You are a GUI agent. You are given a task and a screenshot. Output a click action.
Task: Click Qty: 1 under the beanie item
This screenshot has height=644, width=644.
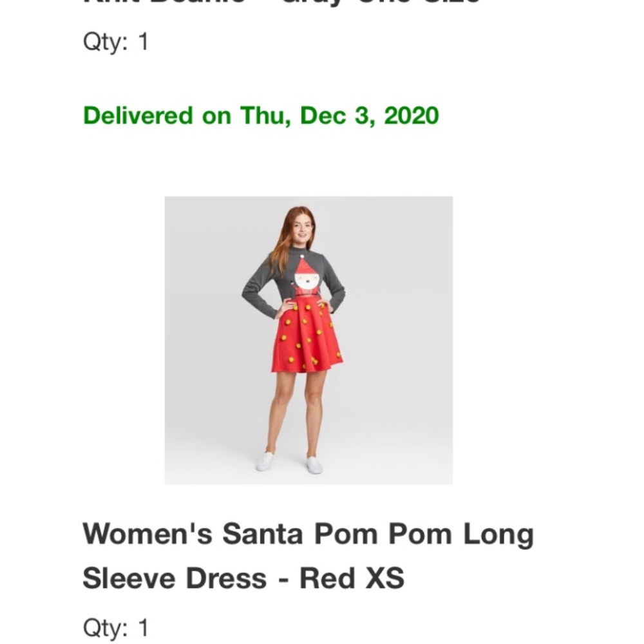tap(116, 43)
